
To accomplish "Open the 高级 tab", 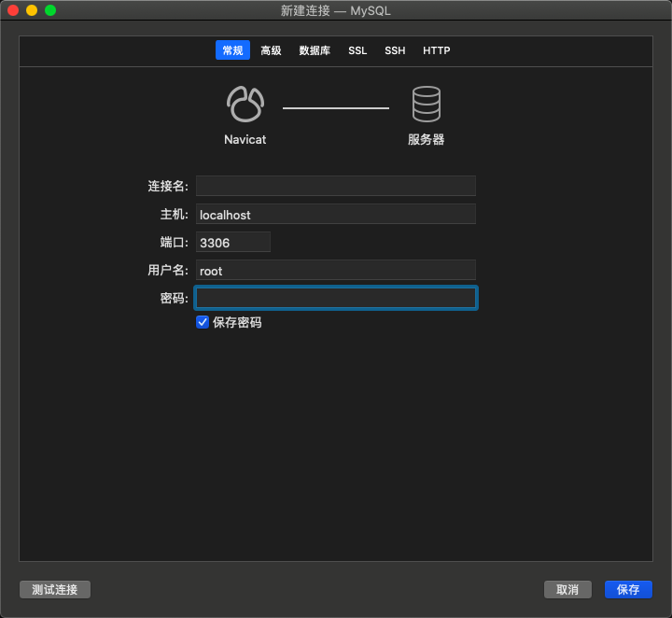I will [271, 50].
